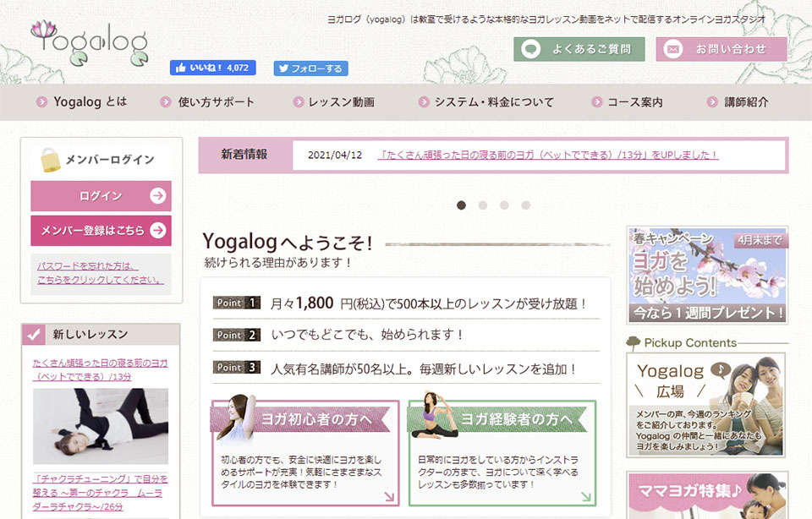This screenshot has height=519, width=812.
Task: Open the パスワードを忘れた方は link
Action: click(101, 273)
